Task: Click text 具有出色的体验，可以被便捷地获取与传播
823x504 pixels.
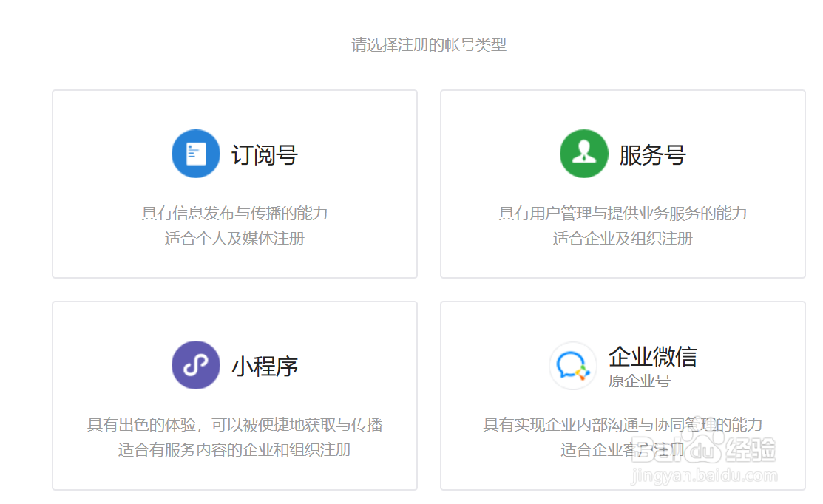Action: coord(234,425)
